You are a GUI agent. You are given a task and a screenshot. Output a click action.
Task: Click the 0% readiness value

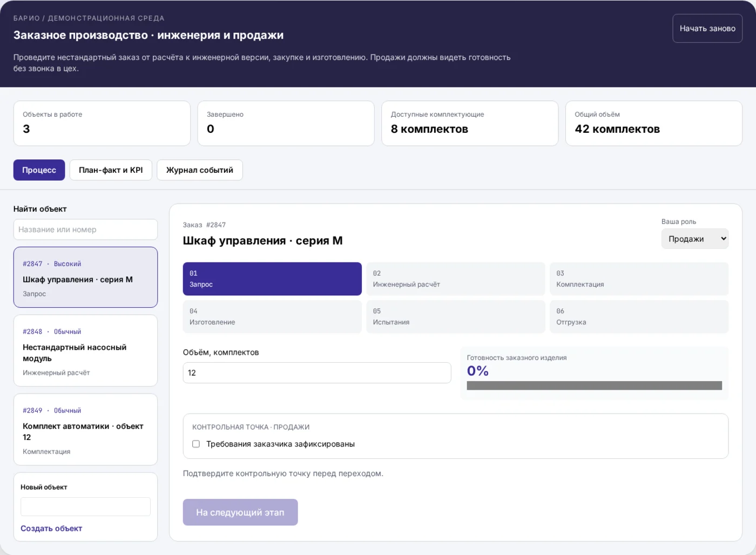click(478, 371)
